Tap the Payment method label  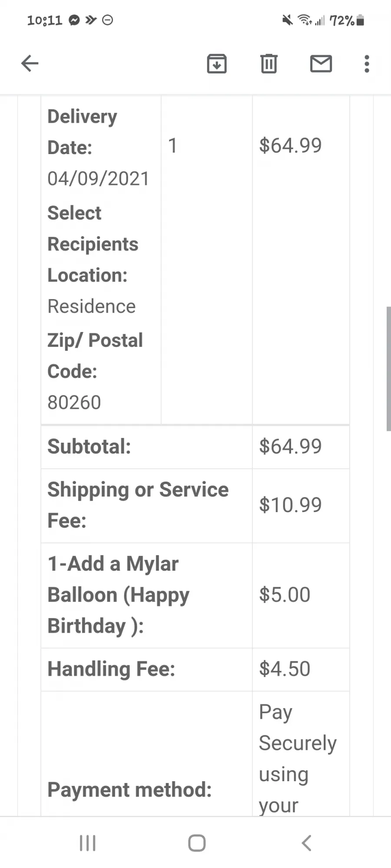point(129,789)
